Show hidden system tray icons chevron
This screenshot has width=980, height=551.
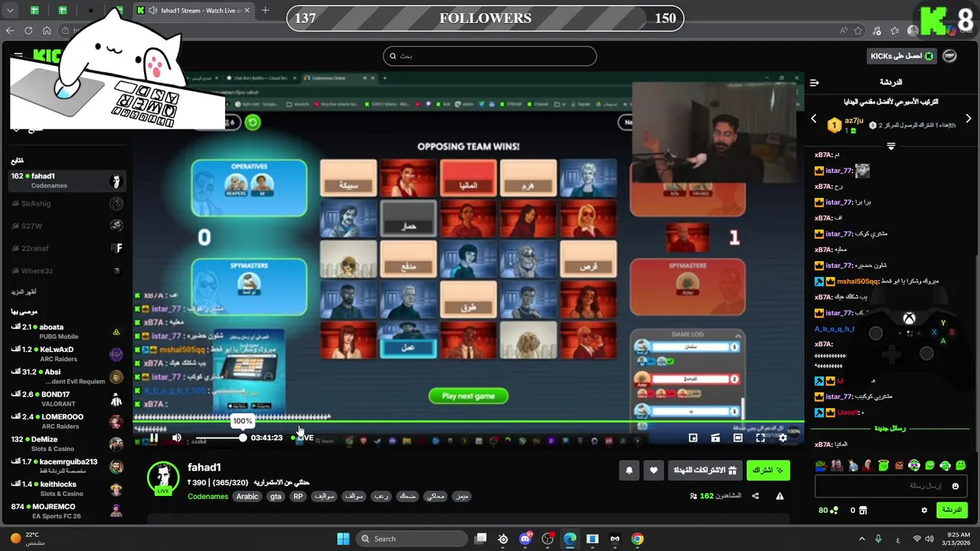pos(861,539)
